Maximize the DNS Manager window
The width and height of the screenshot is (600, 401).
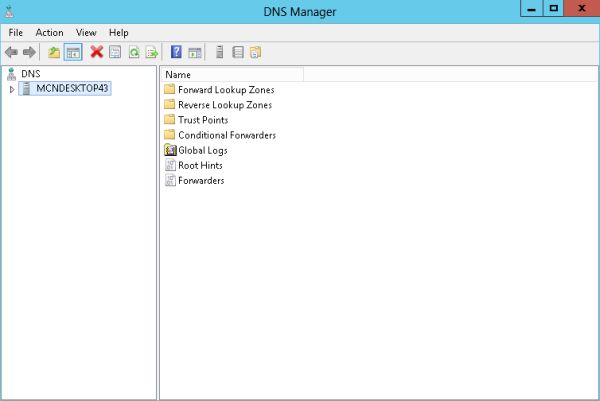tap(553, 8)
